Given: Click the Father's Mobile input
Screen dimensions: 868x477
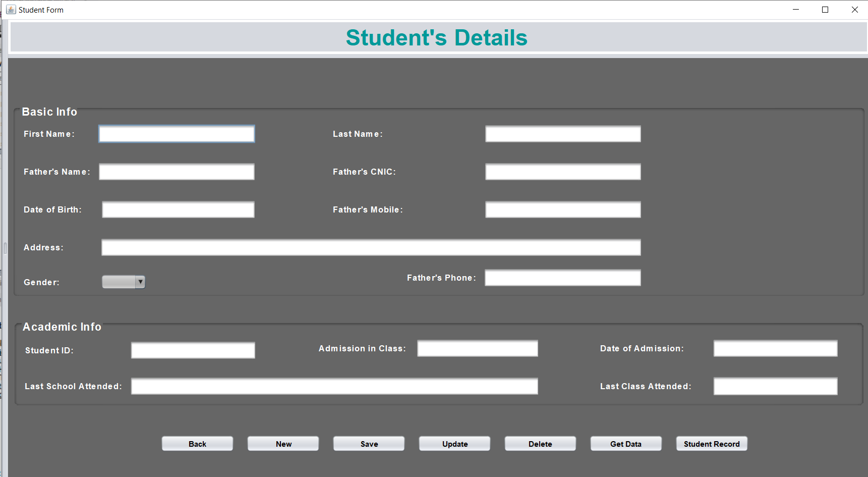Looking at the screenshot, I should (563, 210).
